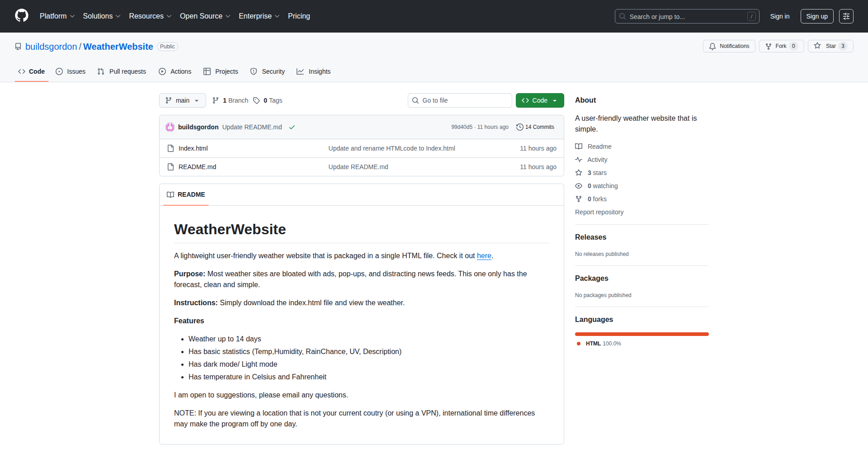The width and height of the screenshot is (868, 449).
Task: Click the HTML language bar
Action: click(642, 334)
